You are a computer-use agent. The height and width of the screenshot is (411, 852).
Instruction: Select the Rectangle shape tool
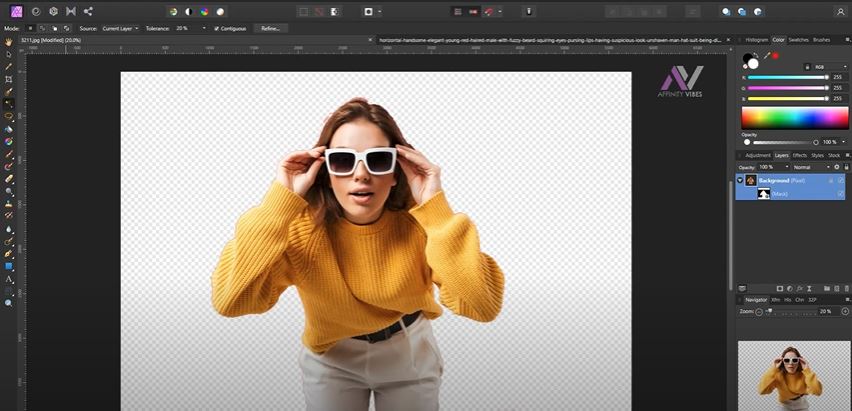pos(9,266)
